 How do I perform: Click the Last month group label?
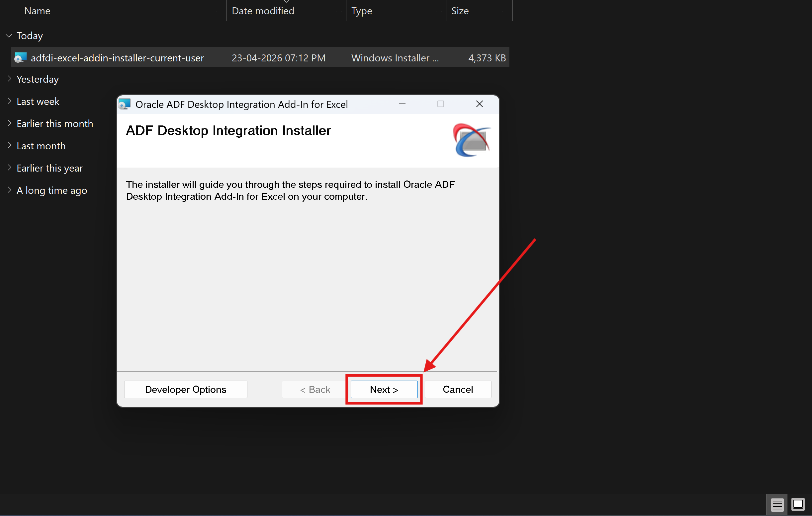(41, 146)
